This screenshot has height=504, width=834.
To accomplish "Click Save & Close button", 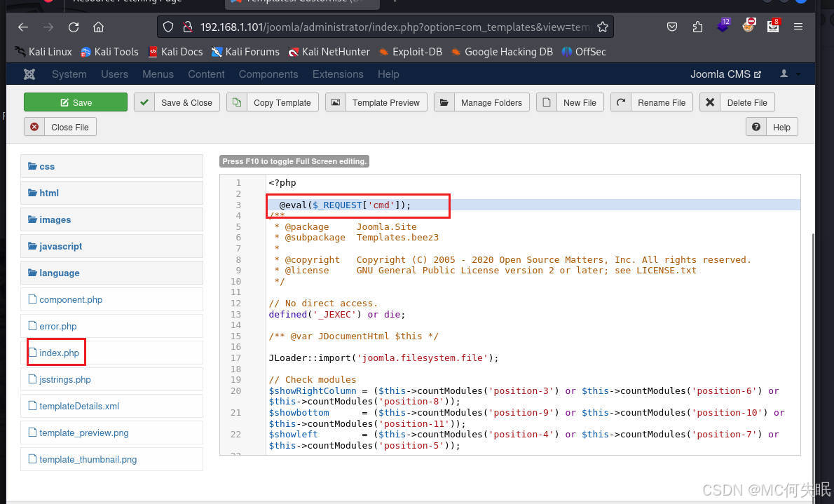I will tap(177, 102).
